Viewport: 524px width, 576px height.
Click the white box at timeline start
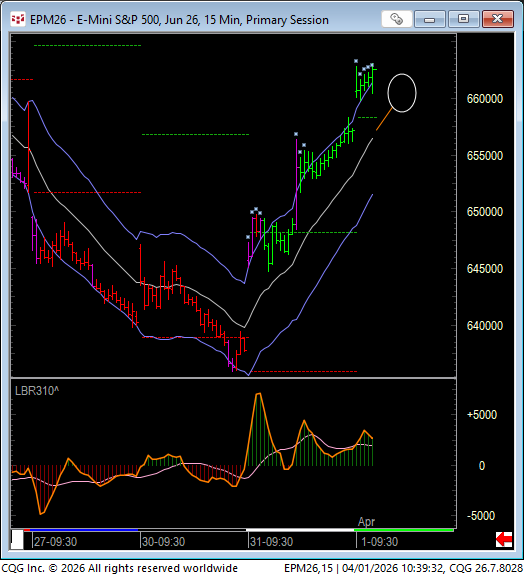tap(17, 539)
